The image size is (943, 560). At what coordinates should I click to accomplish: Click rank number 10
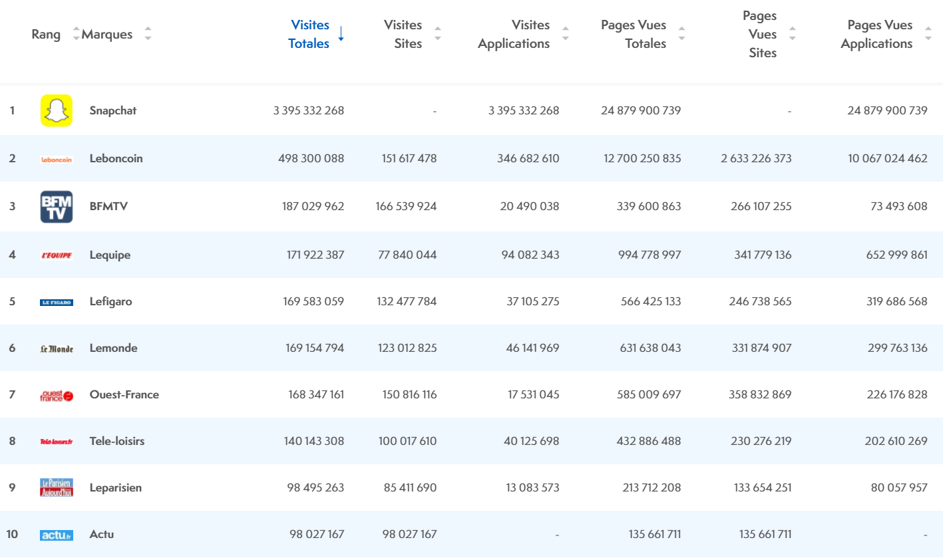coord(12,534)
